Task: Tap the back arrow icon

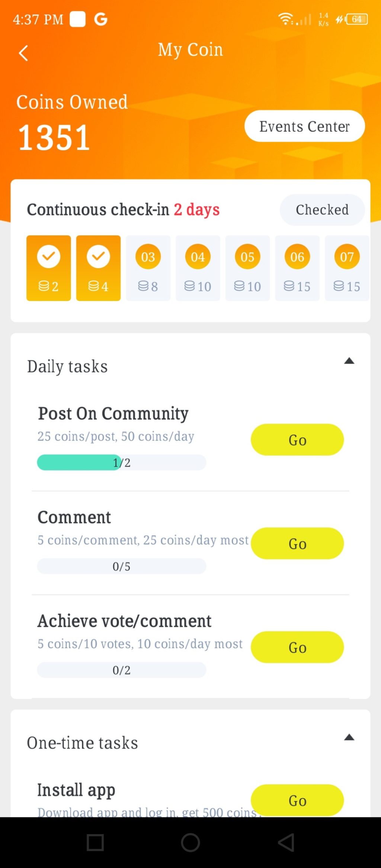Action: [23, 53]
